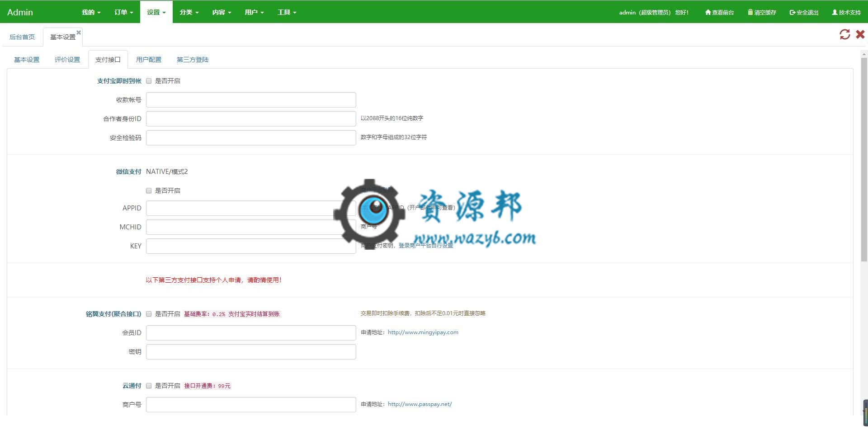Close the 基本设置 page tab
868x429 pixels.
click(x=79, y=32)
